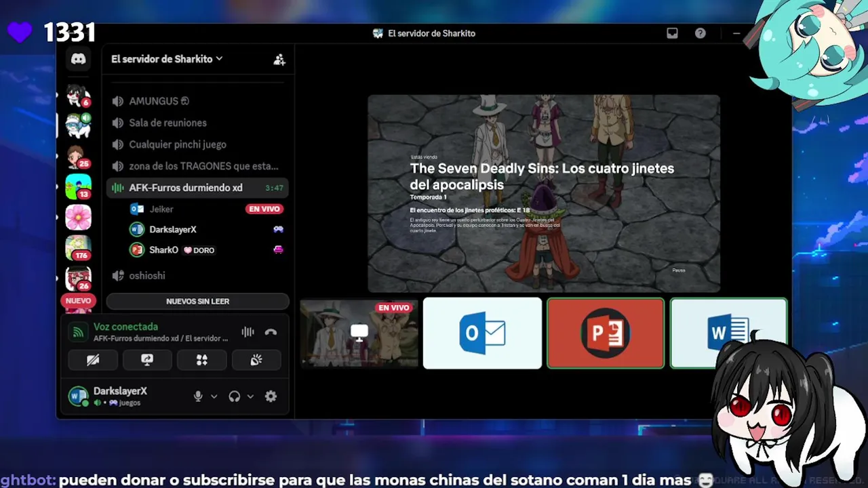Click juegos status under DarkslayerX
868x488 pixels.
point(125,403)
